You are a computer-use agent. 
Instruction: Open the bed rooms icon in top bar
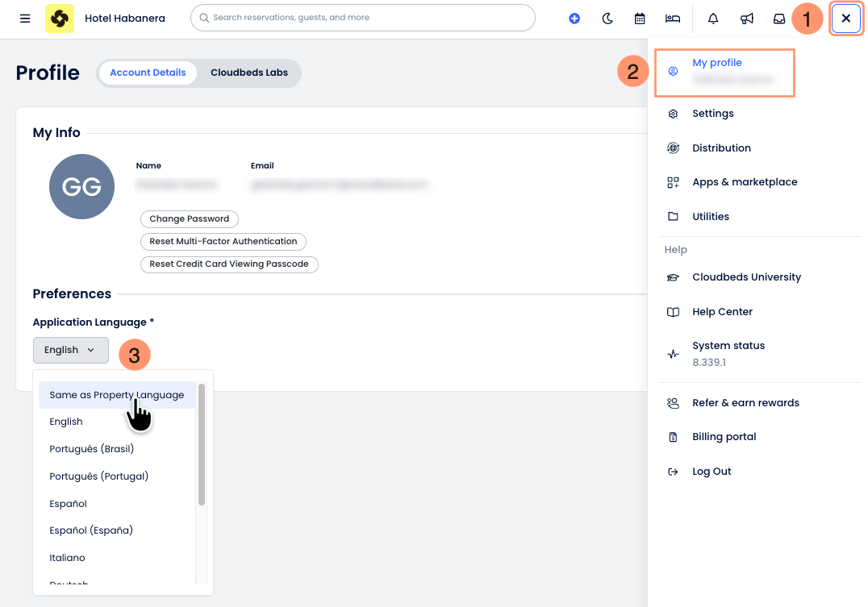[673, 19]
